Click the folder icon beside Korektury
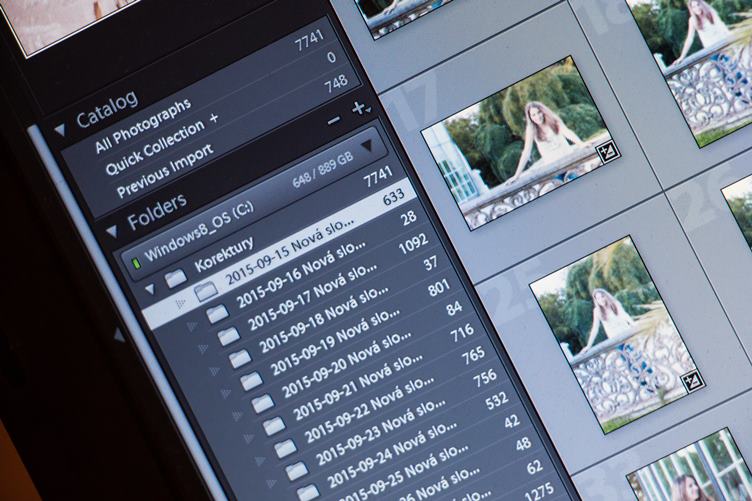The width and height of the screenshot is (752, 501). 175,278
